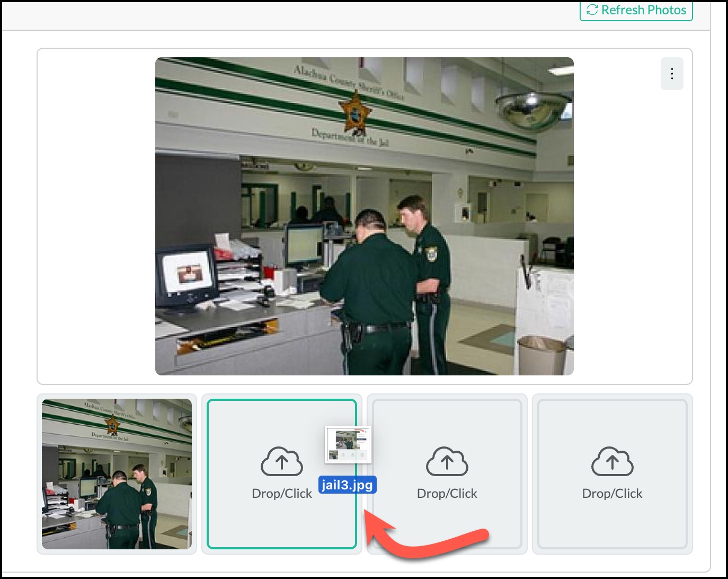728x579 pixels.
Task: Open the large main photo preview
Action: coord(365,216)
